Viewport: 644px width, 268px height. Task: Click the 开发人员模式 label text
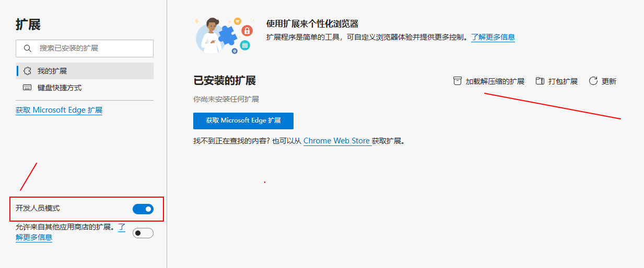click(x=38, y=209)
